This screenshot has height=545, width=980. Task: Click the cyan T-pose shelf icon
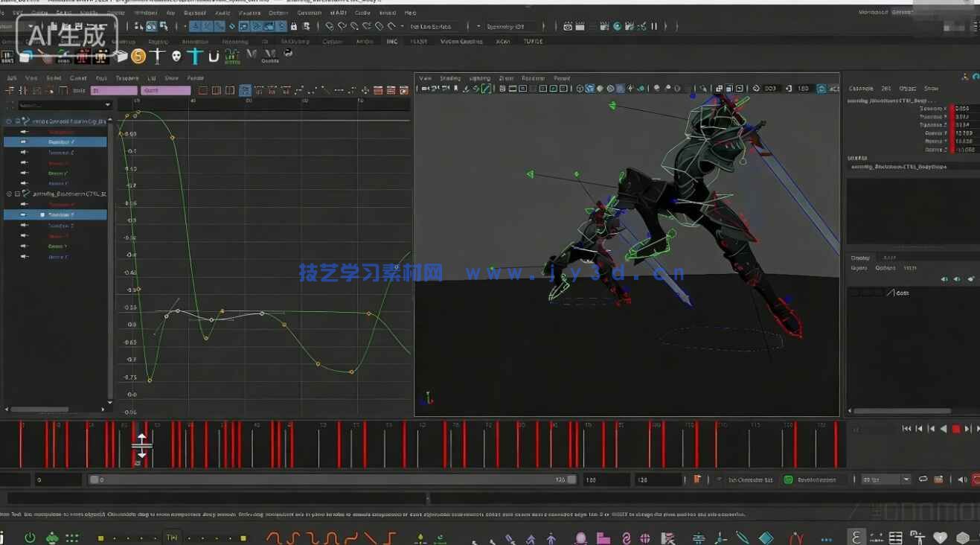point(195,57)
